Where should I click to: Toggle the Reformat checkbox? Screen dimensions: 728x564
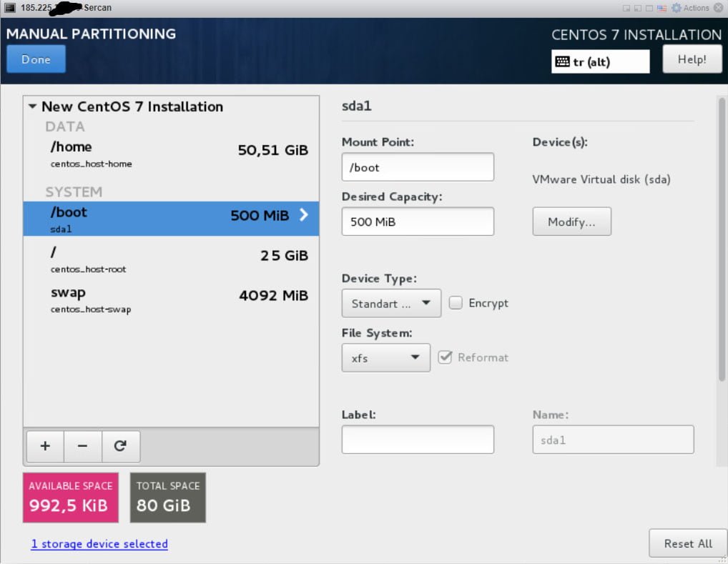point(445,357)
